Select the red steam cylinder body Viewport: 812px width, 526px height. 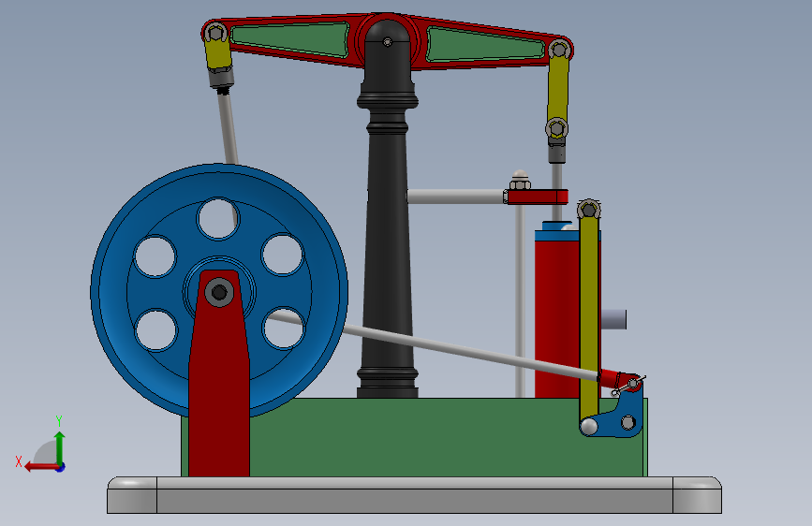(x=556, y=318)
